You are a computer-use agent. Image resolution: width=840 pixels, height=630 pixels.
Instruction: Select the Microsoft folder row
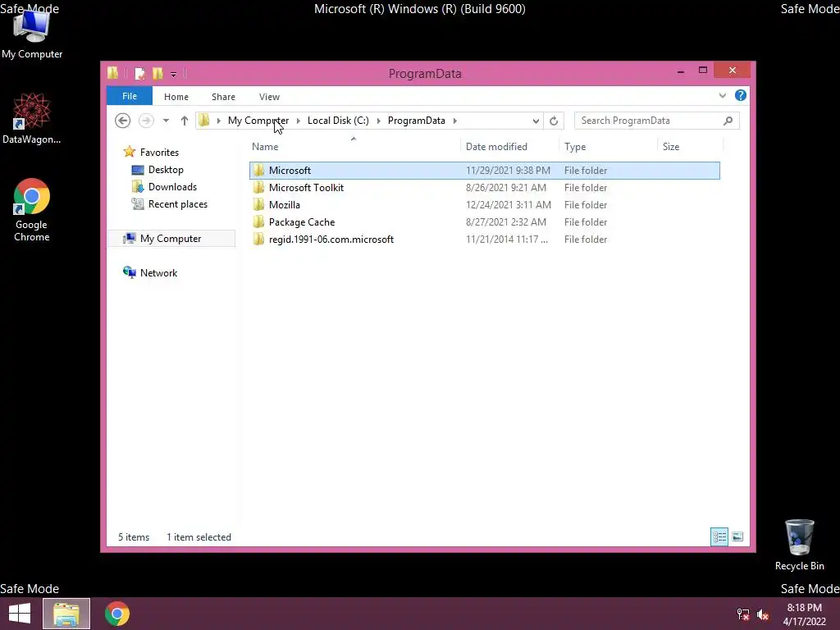pyautogui.click(x=484, y=171)
